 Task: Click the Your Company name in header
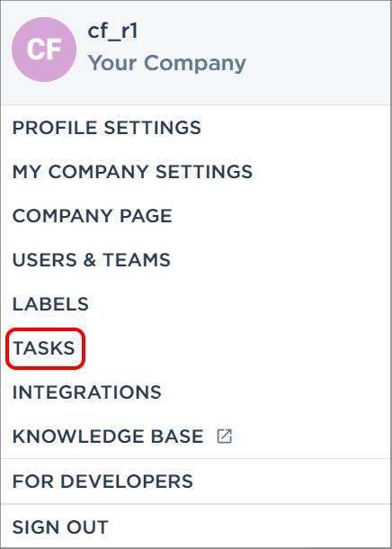(x=167, y=63)
